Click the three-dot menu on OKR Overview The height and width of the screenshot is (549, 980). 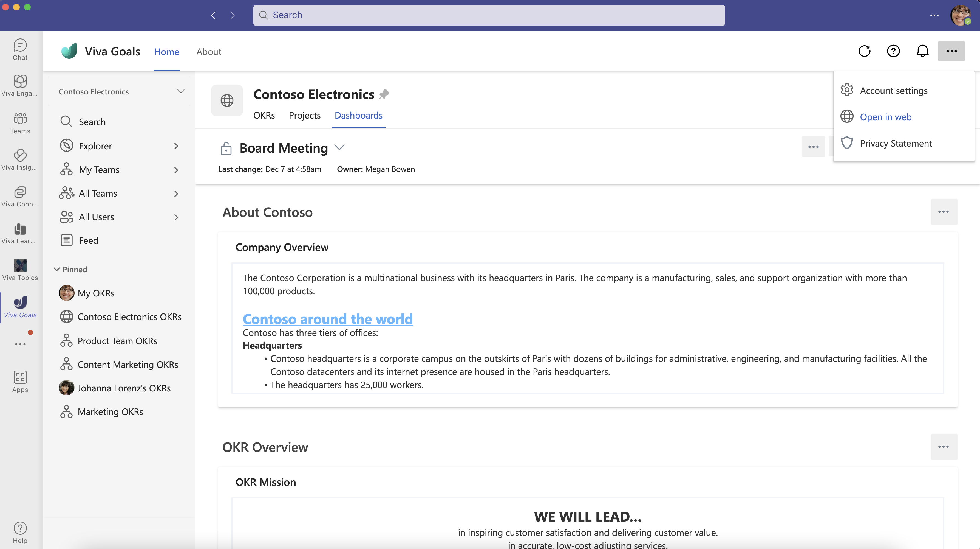pyautogui.click(x=944, y=447)
